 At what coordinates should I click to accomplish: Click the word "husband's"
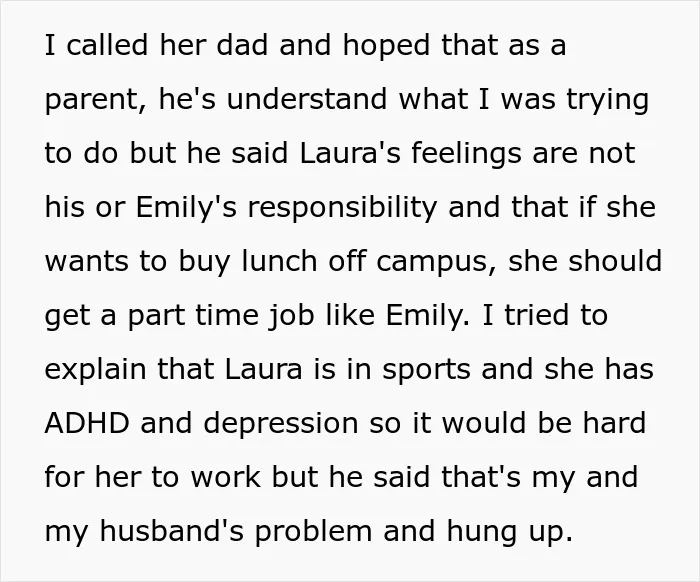click(171, 531)
